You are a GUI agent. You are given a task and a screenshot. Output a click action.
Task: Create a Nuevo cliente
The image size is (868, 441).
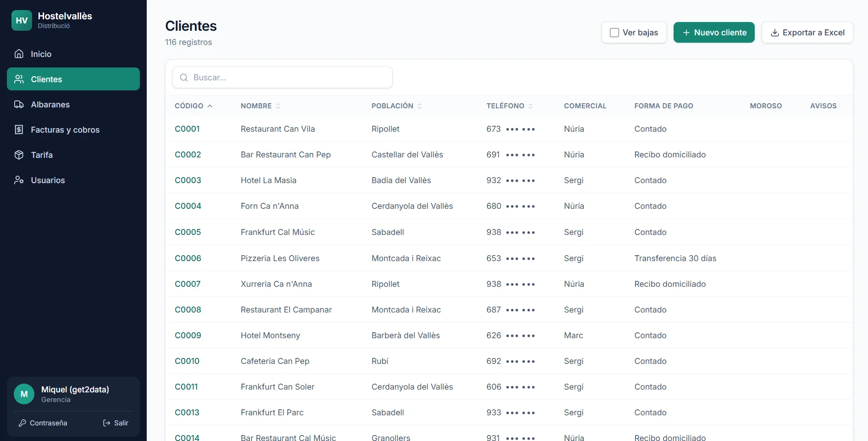coord(714,33)
